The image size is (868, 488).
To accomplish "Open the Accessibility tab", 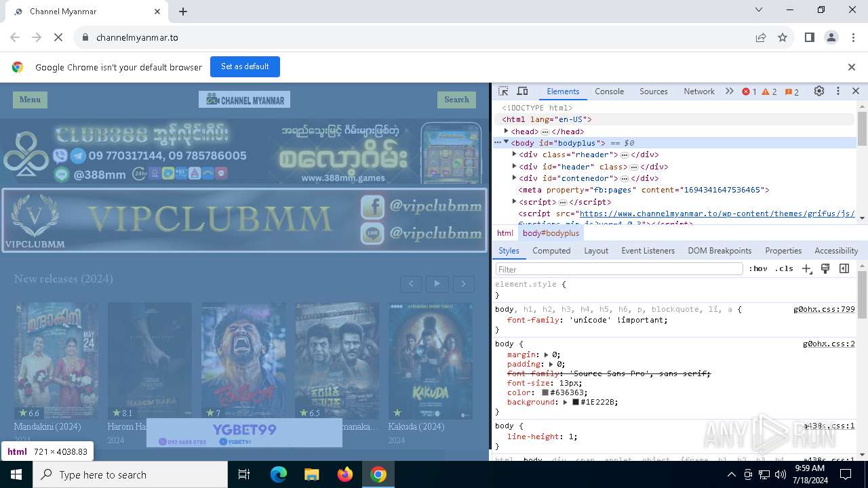I will 836,251.
